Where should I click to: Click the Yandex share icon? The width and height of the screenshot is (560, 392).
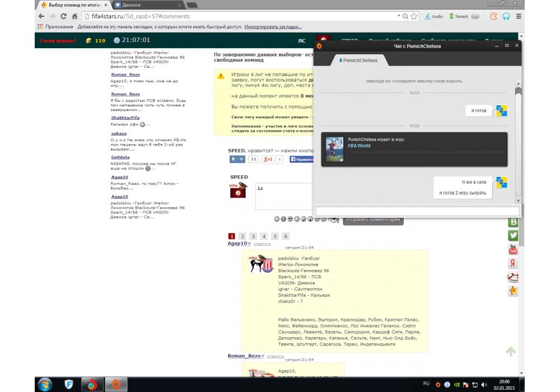point(512,263)
